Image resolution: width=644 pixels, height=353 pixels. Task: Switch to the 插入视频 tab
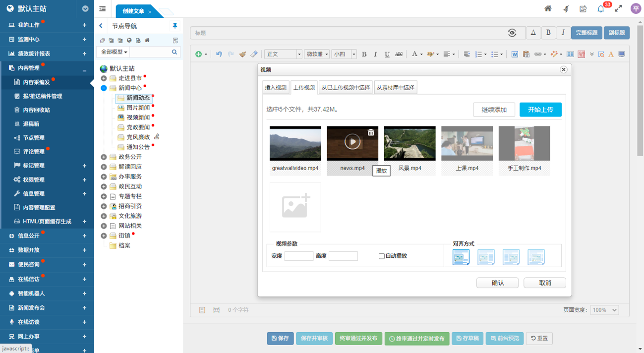276,88
